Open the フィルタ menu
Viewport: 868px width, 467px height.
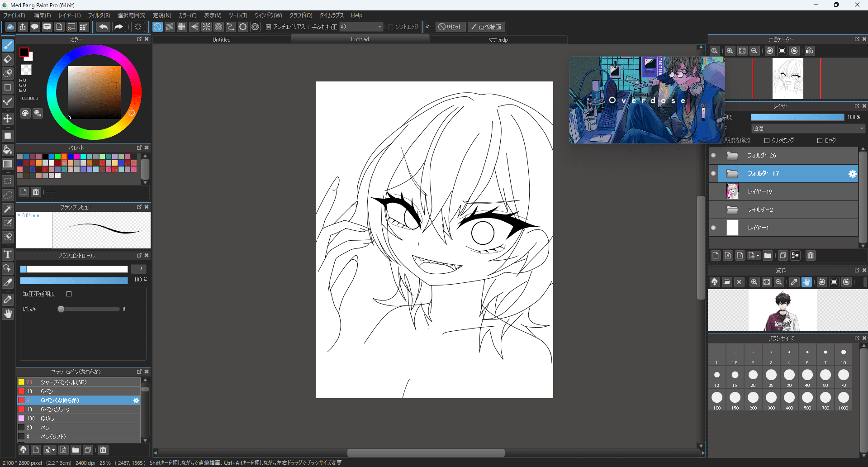click(99, 15)
